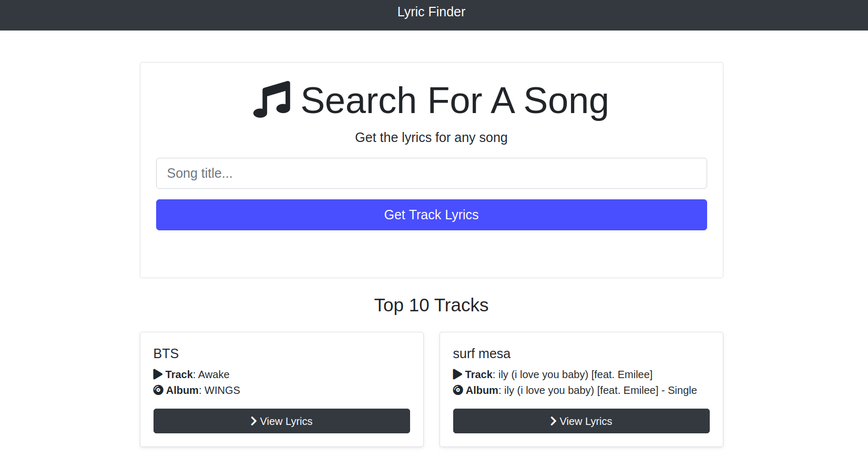The height and width of the screenshot is (457, 868).
Task: Click the Search For A Song title
Action: (x=455, y=100)
